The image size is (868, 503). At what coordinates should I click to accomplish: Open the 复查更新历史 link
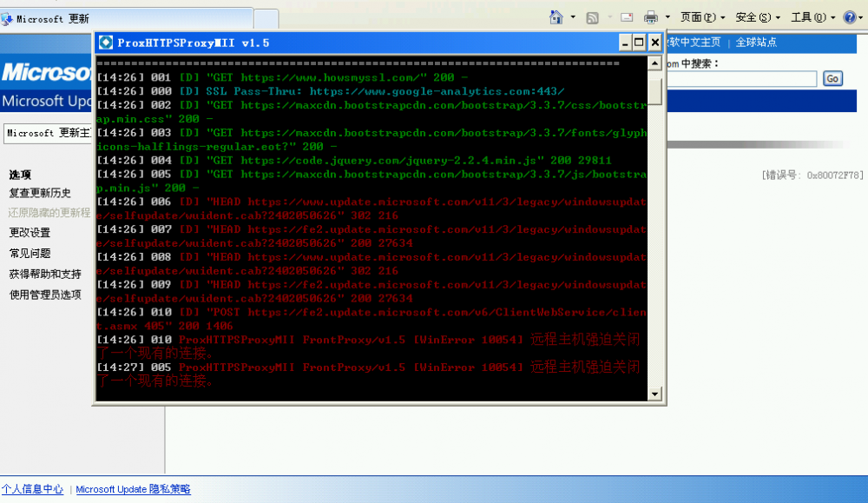[40, 193]
